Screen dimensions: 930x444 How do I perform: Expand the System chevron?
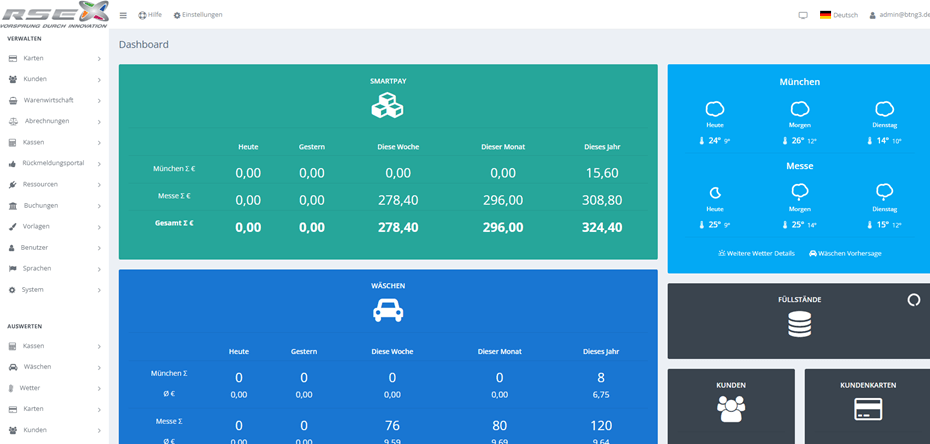99,290
